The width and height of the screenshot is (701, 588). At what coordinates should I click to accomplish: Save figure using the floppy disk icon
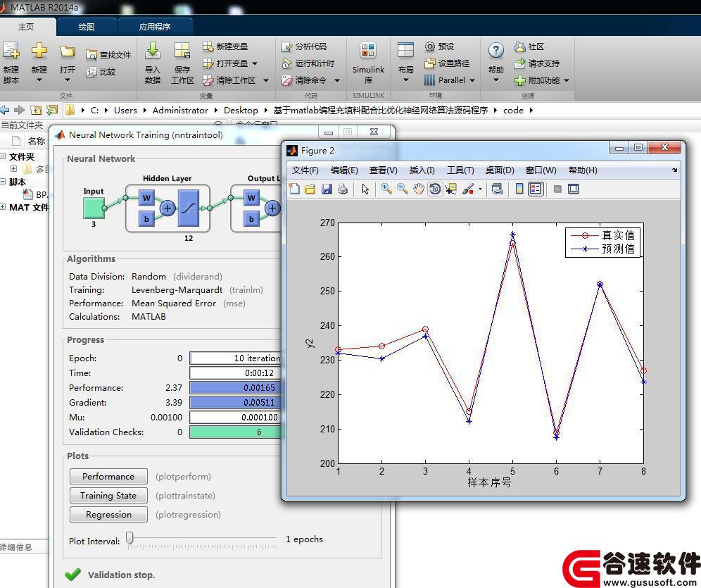coord(327,189)
